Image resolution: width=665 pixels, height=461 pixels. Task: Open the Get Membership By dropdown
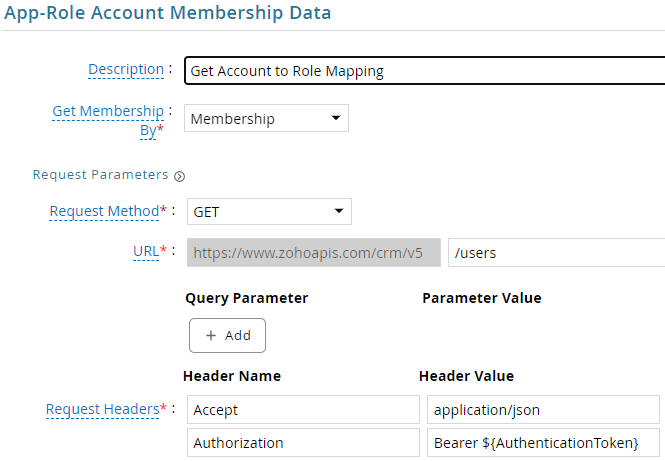(x=266, y=118)
